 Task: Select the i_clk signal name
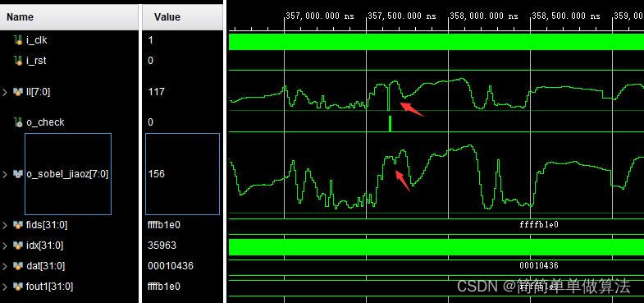pyautogui.click(x=37, y=40)
